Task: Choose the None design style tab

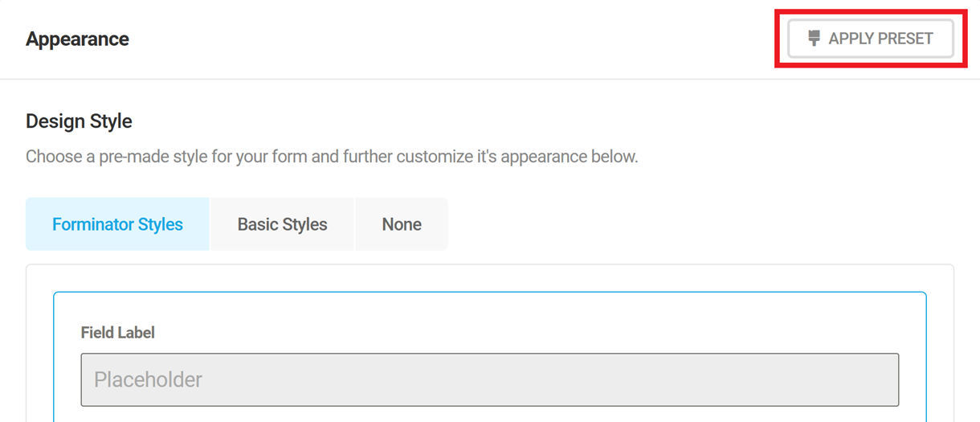Action: (x=402, y=224)
